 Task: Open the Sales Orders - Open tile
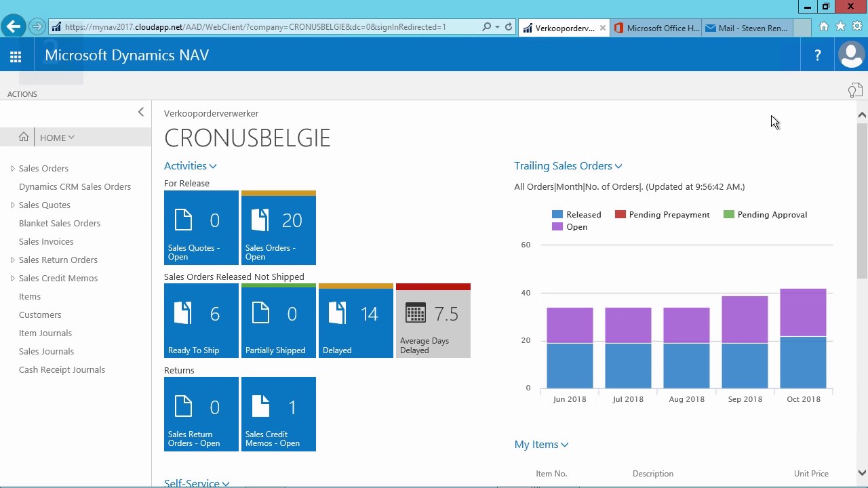(279, 228)
